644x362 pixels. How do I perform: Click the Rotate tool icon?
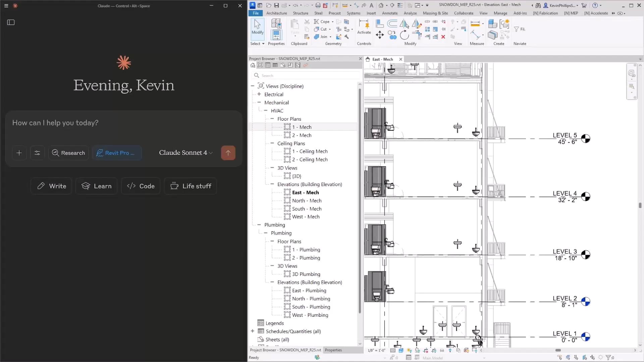click(x=405, y=35)
